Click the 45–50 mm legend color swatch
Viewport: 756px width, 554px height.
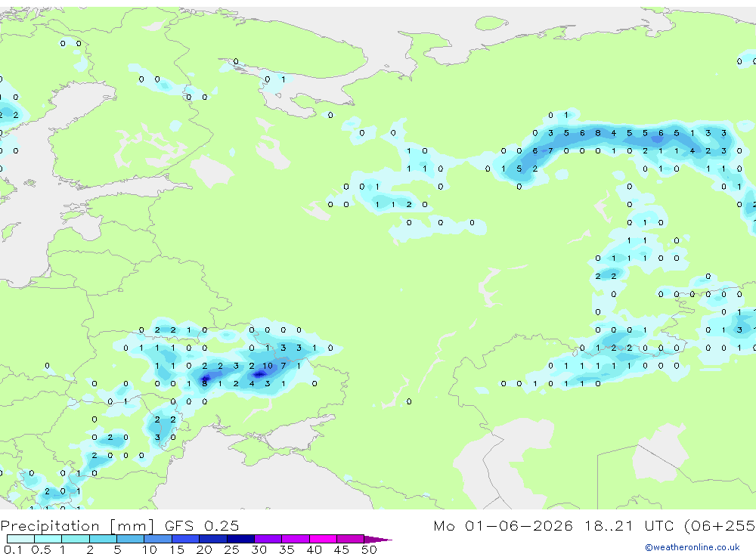click(x=350, y=539)
